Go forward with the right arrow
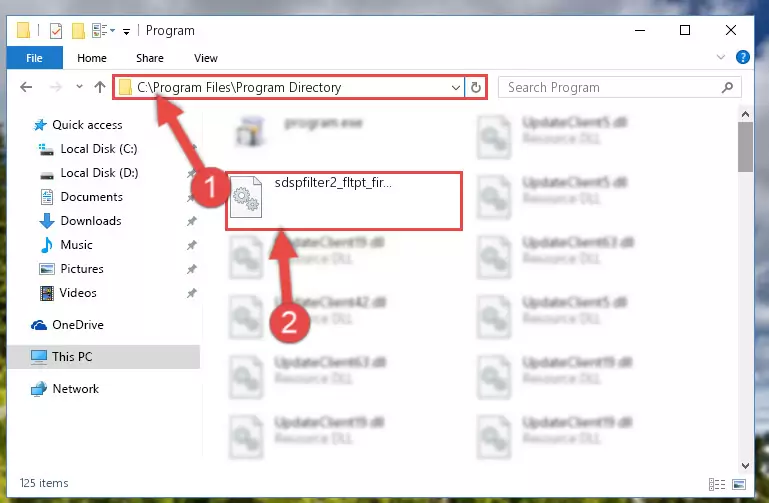769x503 pixels. tap(56, 87)
